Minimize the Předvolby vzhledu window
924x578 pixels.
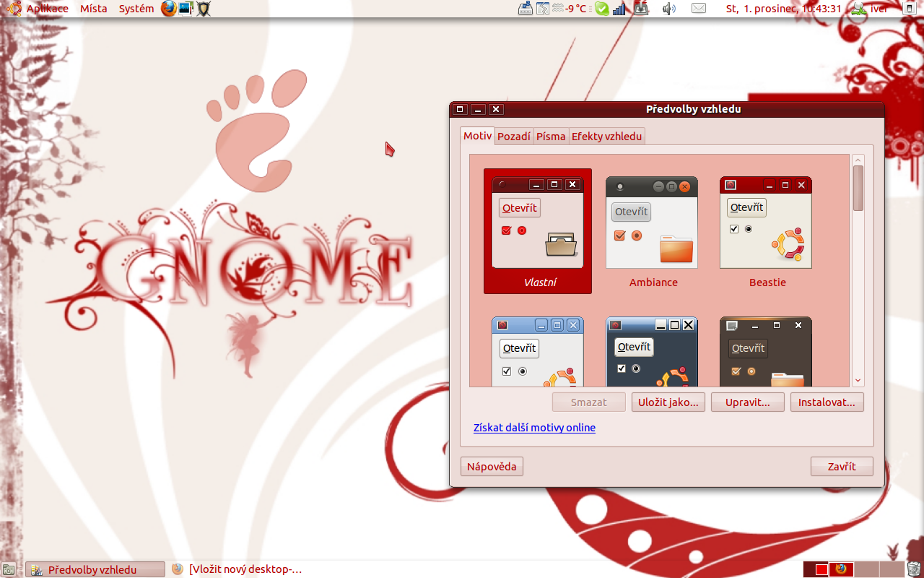478,109
